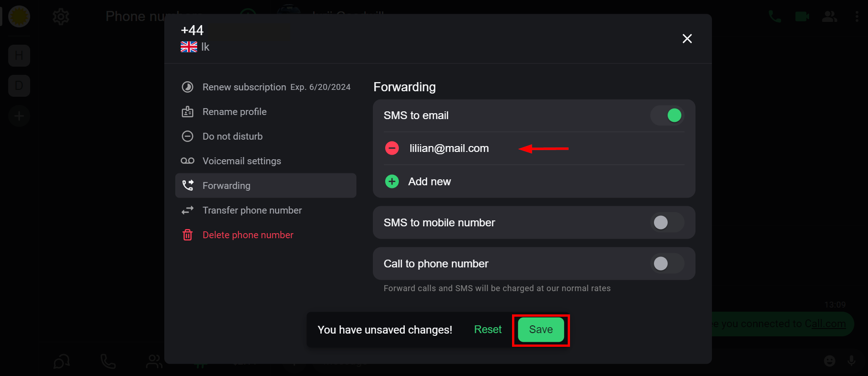Viewport: 868px width, 376px height.
Task: Disable the SMS to email toggle
Action: point(667,115)
